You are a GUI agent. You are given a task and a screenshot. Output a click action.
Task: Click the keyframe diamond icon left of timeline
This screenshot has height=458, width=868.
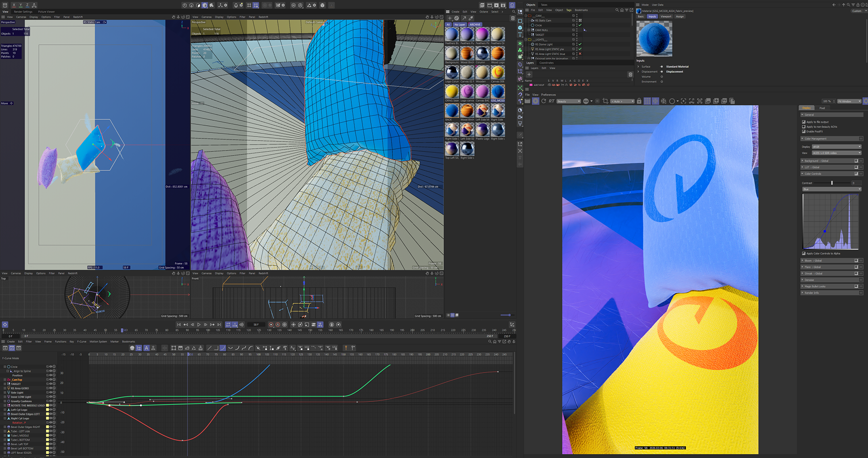click(5, 325)
